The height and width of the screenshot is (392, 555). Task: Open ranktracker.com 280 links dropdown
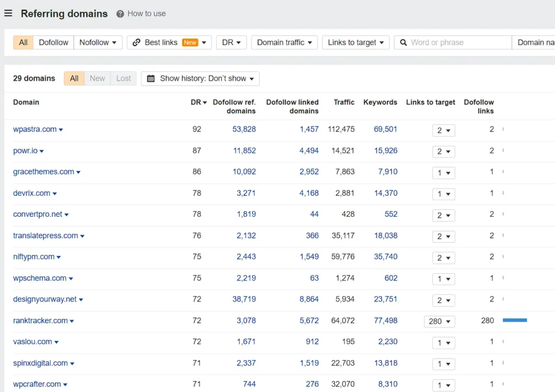click(439, 322)
